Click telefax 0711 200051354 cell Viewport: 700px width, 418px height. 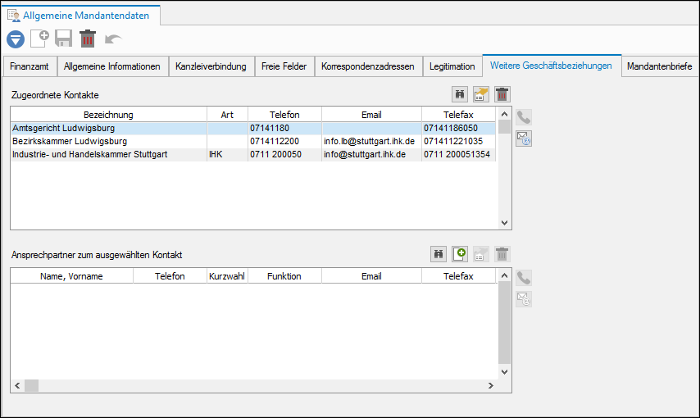coord(458,155)
